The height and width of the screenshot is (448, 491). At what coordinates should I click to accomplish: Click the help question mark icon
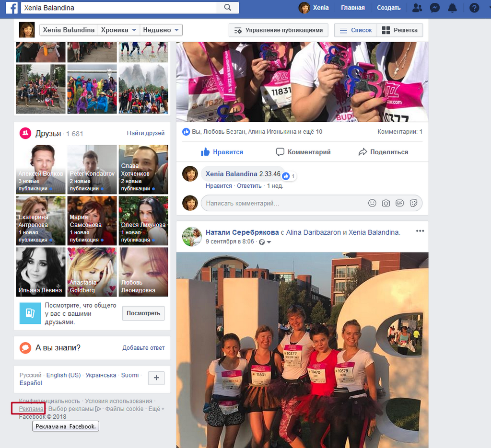(x=474, y=8)
